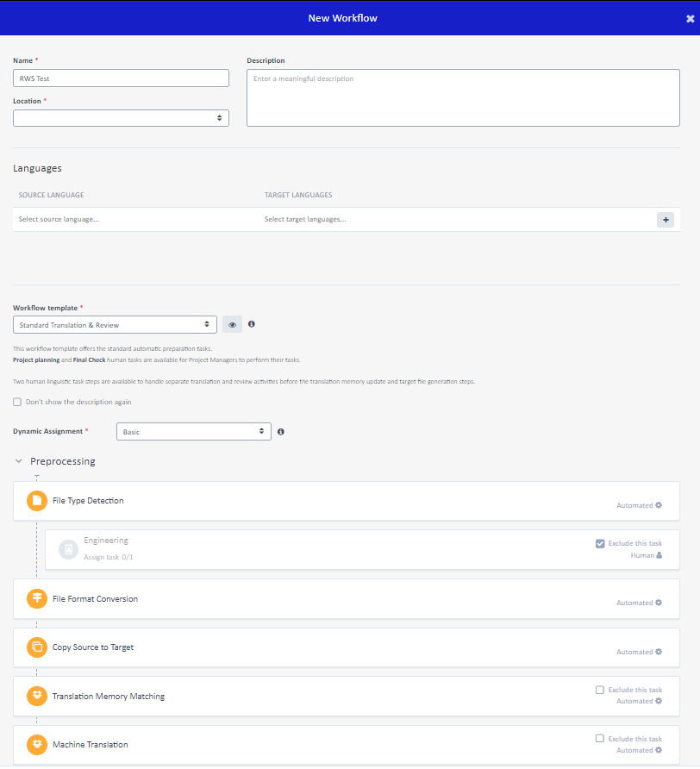
Task: Click info icon beside Dynamic Assignment dropdown
Action: [x=281, y=431]
